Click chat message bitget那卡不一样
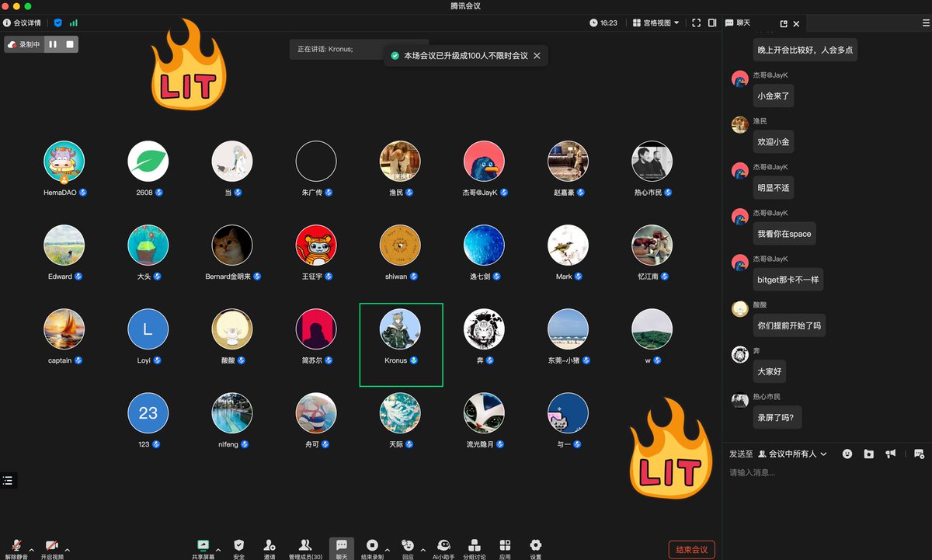 point(788,280)
